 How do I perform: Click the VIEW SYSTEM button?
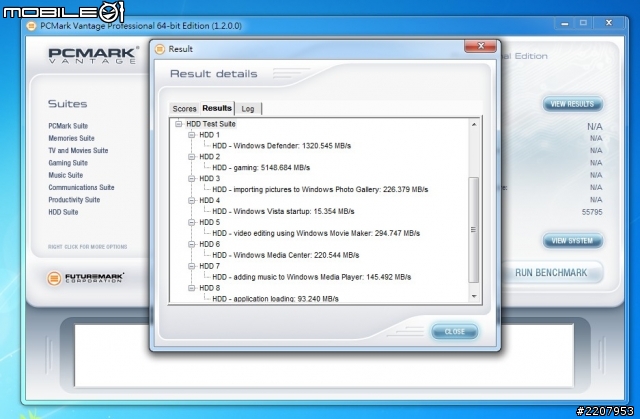click(x=572, y=241)
